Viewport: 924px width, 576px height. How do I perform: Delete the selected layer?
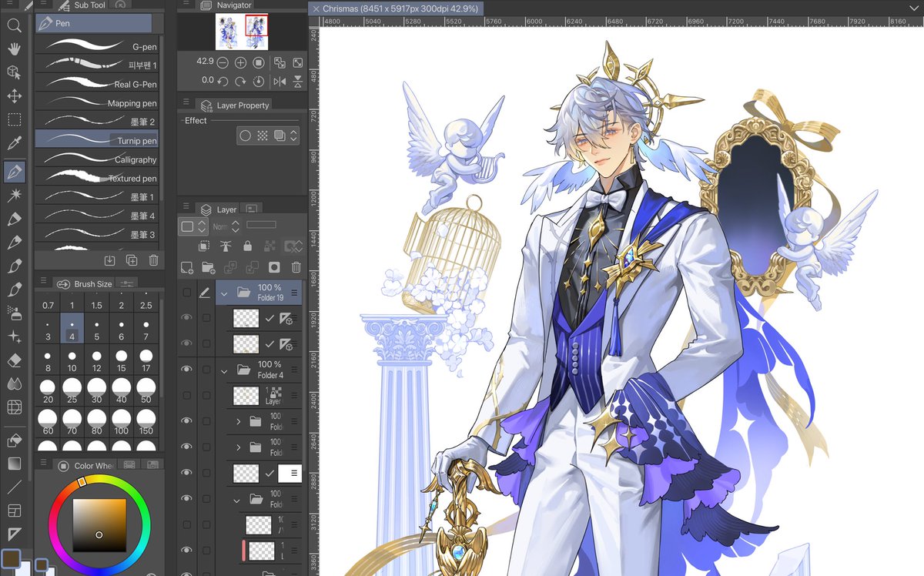pyautogui.click(x=296, y=267)
